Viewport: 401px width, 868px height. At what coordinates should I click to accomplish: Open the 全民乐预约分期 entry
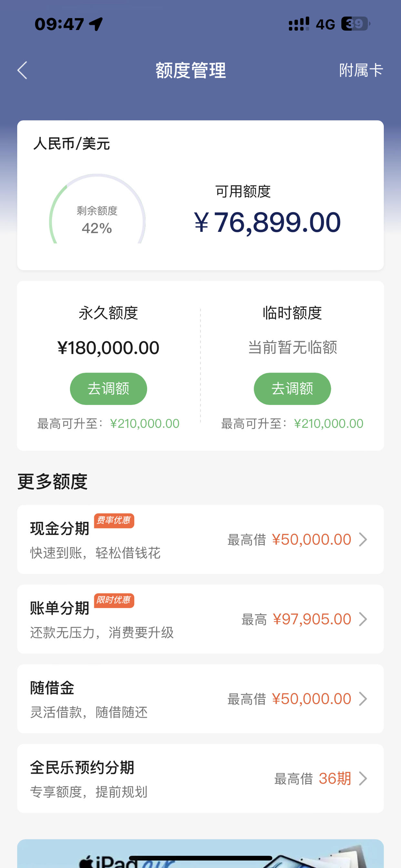click(200, 778)
